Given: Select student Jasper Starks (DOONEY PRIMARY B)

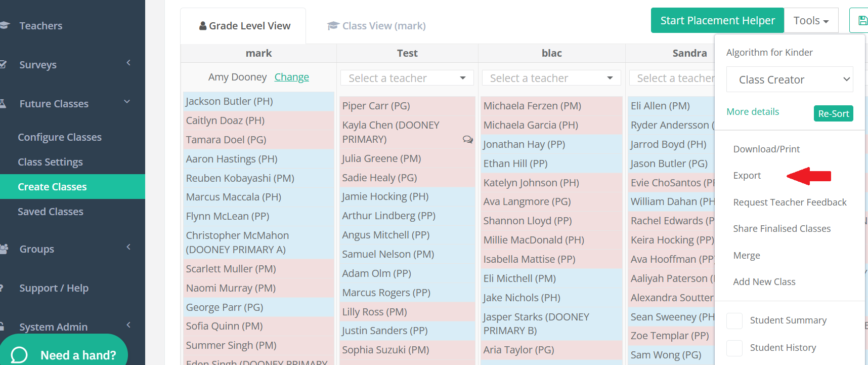Looking at the screenshot, I should click(551, 323).
